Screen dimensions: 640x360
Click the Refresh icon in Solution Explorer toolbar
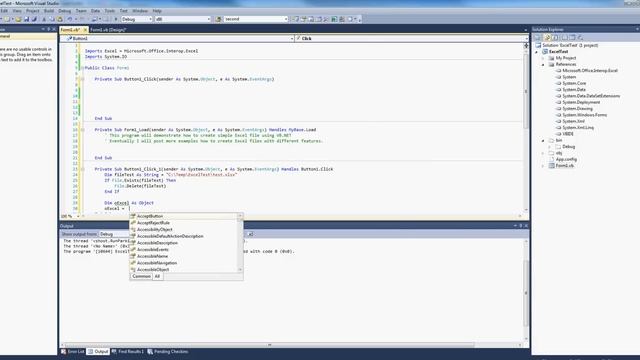point(555,38)
